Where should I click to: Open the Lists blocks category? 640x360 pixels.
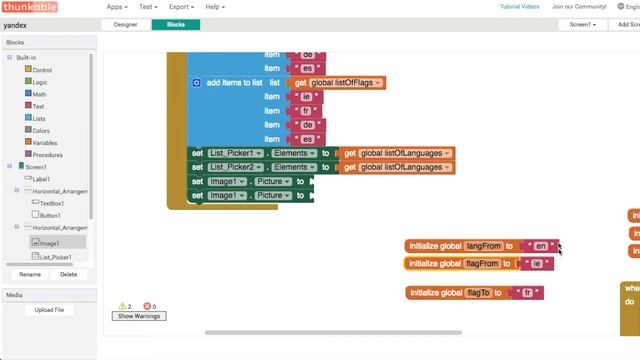point(35,118)
